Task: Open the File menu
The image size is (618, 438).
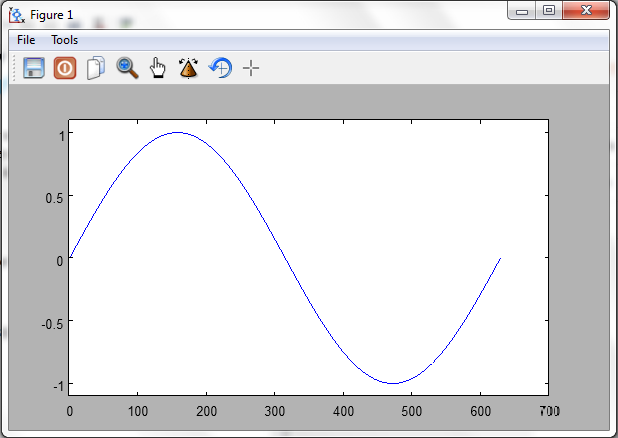Action: pyautogui.click(x=26, y=40)
